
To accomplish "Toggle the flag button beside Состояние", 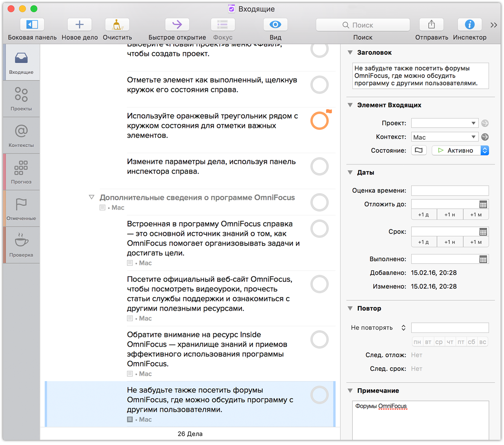I will 419,150.
